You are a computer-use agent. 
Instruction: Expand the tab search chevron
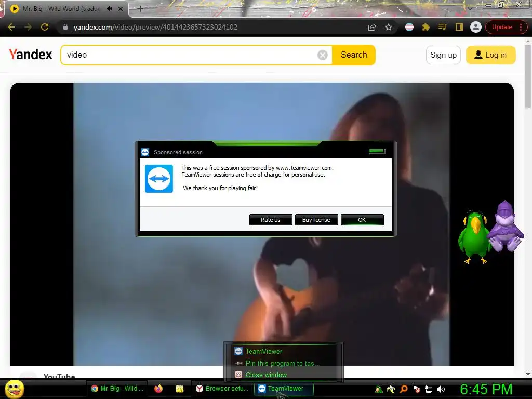tap(470, 8)
